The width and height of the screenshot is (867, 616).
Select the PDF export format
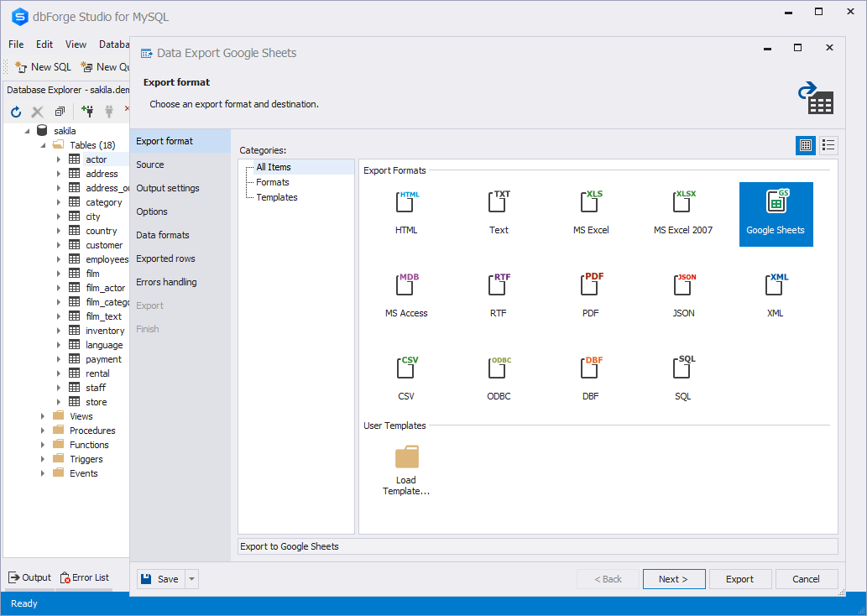(591, 286)
